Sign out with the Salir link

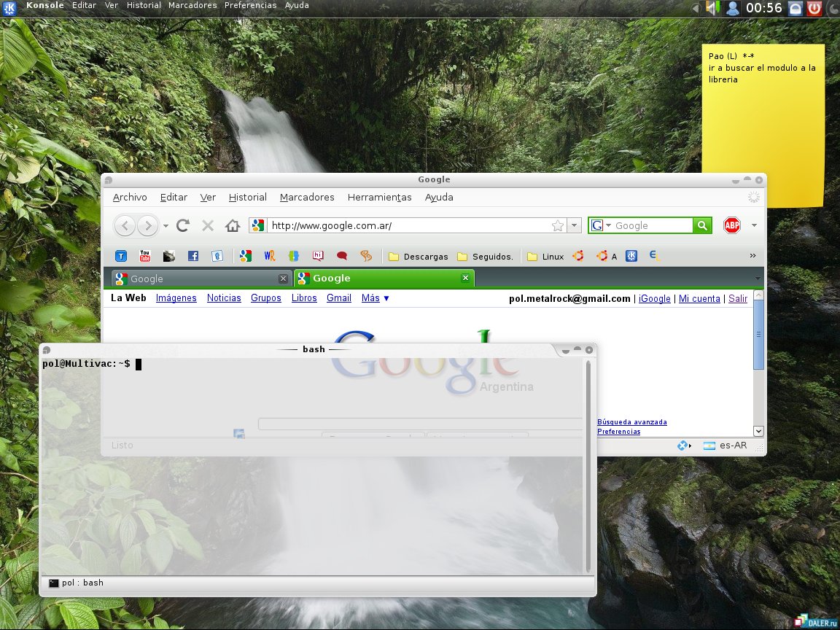[738, 298]
